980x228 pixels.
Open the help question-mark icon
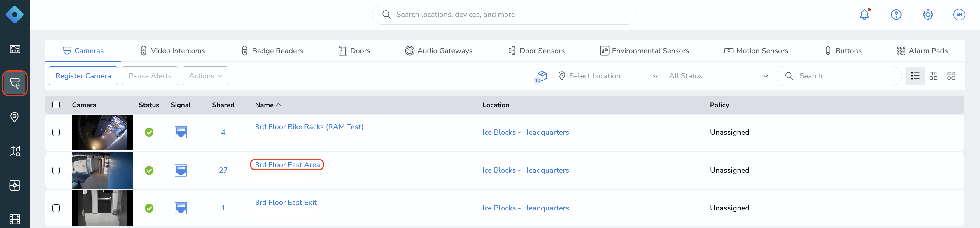(x=896, y=15)
